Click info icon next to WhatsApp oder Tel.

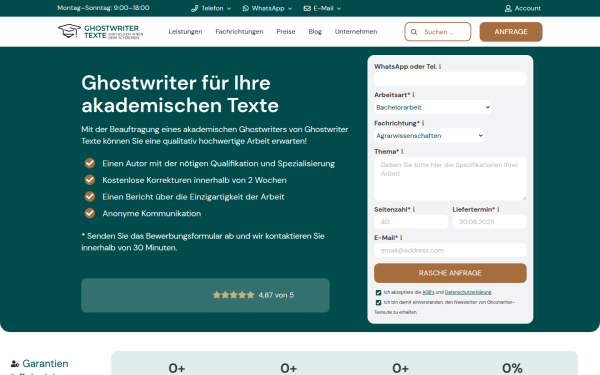tap(440, 67)
